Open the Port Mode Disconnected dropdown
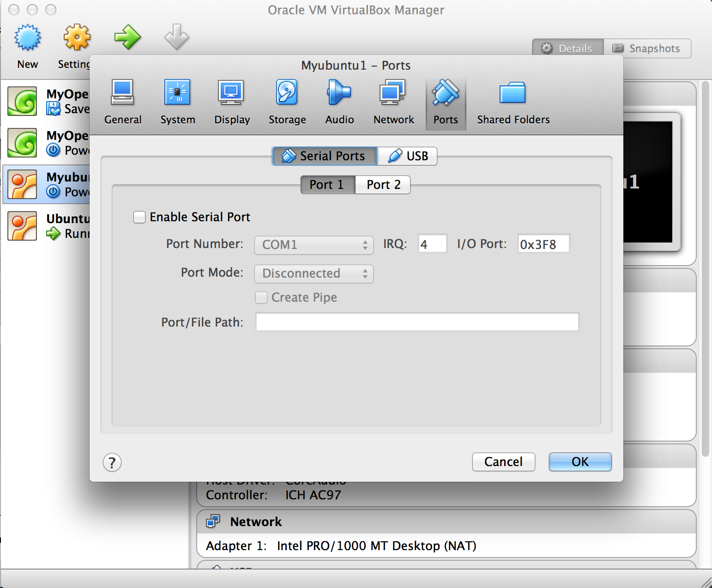Image resolution: width=712 pixels, height=588 pixels. [314, 273]
